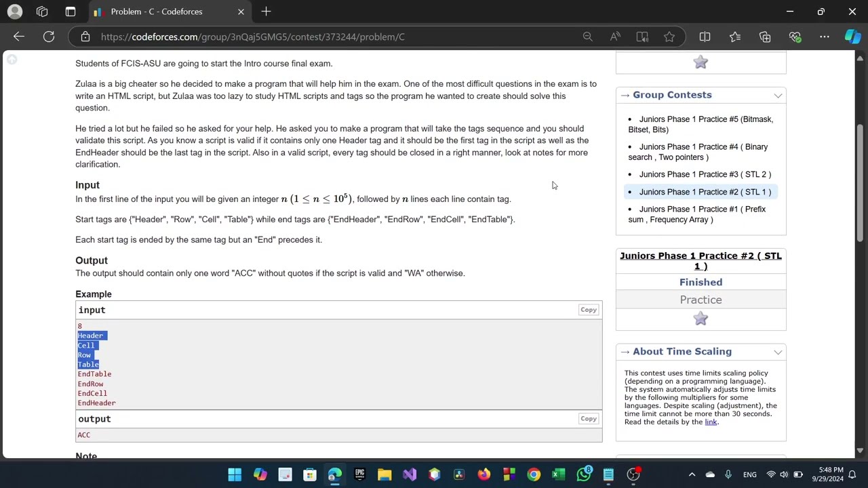Go back to the previous page

pos(19,37)
